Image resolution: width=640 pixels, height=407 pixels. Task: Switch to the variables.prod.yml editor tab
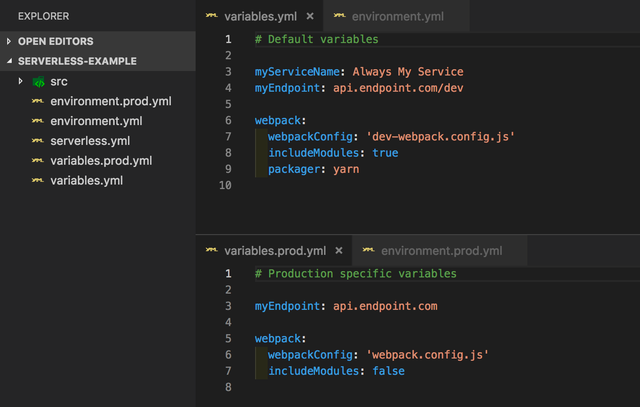tap(275, 251)
